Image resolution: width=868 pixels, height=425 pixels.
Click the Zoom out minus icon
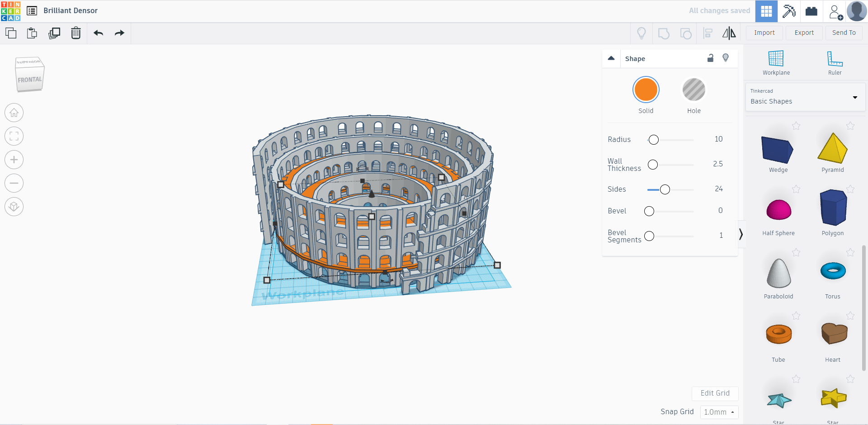point(14,183)
